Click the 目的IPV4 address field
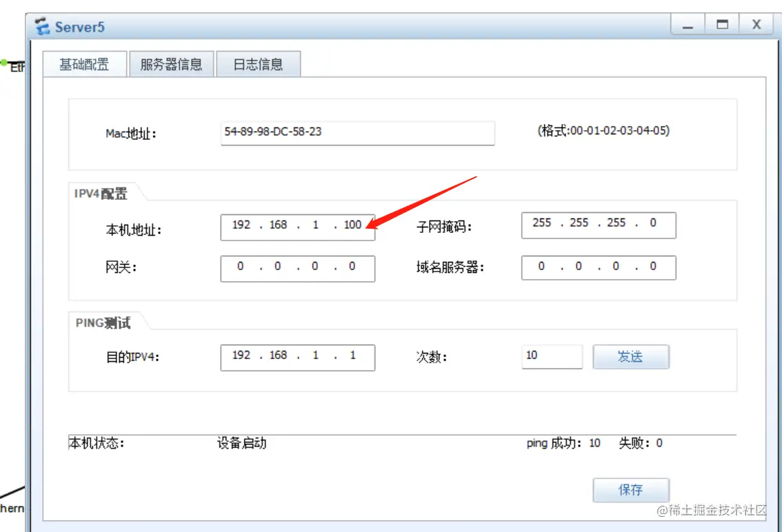 [x=298, y=358]
